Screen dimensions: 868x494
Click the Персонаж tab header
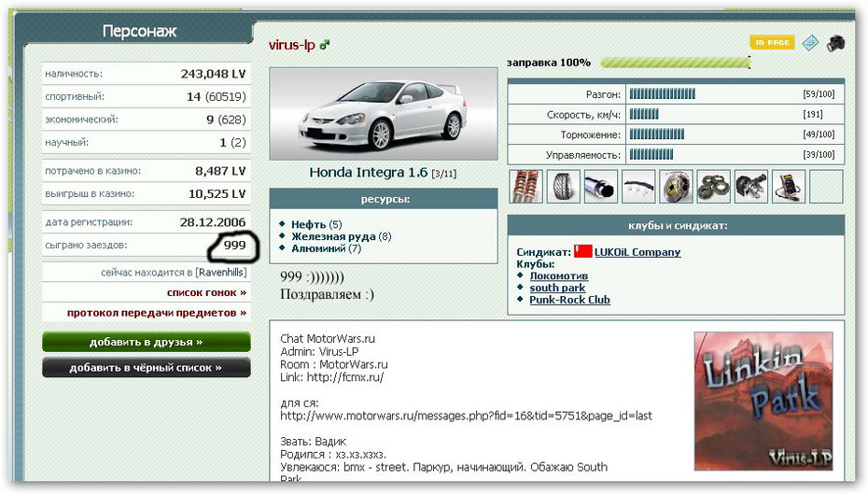point(139,31)
